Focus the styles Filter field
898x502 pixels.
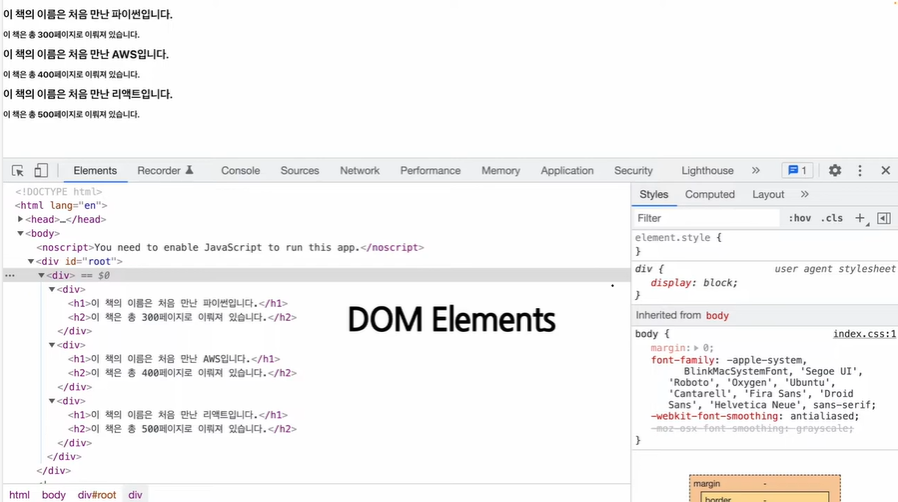point(707,218)
